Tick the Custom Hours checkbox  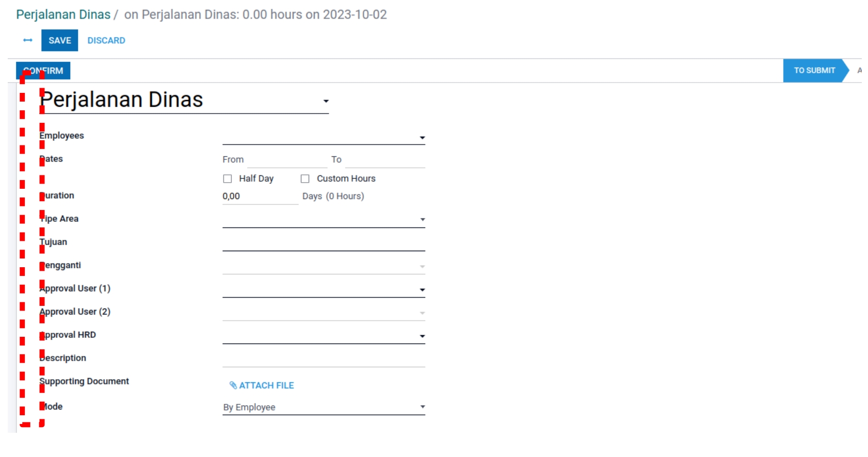click(305, 178)
